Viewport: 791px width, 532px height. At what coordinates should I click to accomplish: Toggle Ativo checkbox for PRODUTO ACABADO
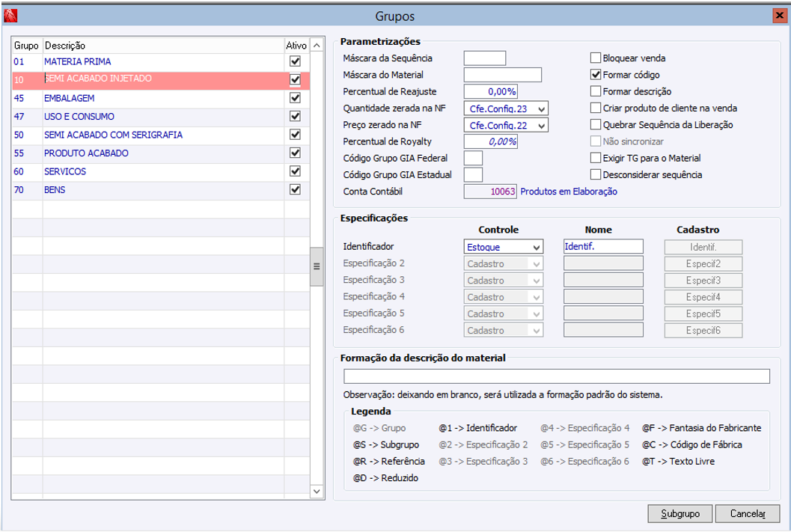295,153
